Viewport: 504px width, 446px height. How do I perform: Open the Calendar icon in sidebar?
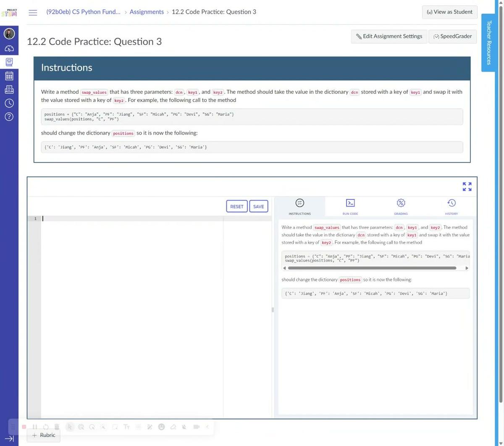pyautogui.click(x=9, y=76)
